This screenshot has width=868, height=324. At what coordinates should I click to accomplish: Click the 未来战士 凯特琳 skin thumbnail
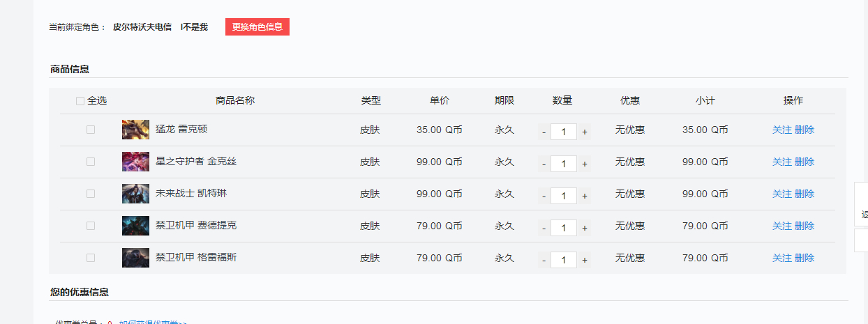(x=135, y=194)
